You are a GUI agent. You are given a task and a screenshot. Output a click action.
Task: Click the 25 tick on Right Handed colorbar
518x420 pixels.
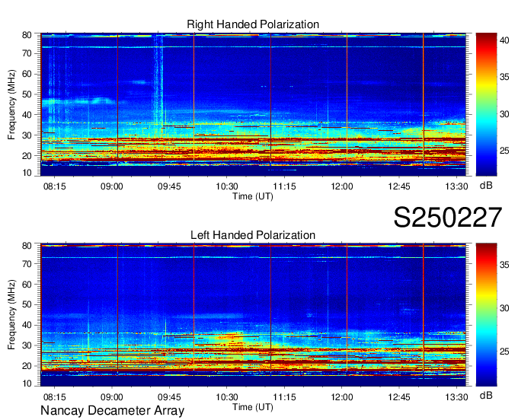(504, 151)
